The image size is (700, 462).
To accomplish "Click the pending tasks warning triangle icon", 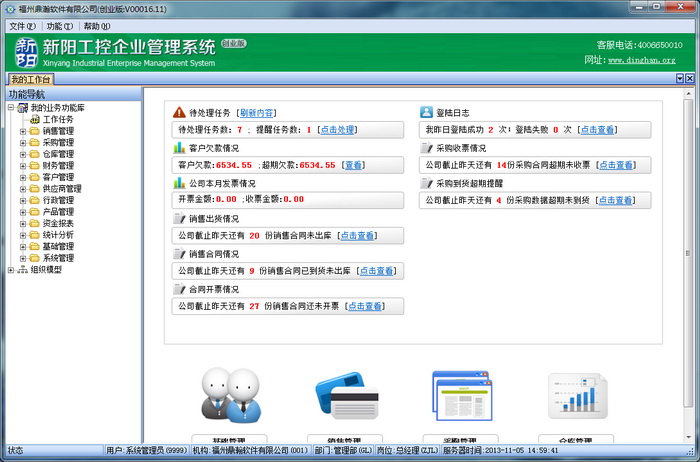I will [179, 112].
